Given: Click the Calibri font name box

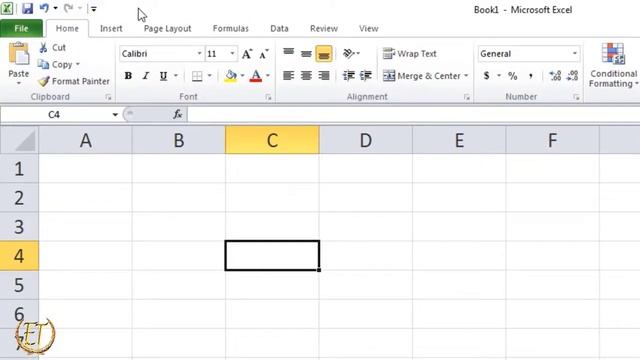Looking at the screenshot, I should (158, 54).
